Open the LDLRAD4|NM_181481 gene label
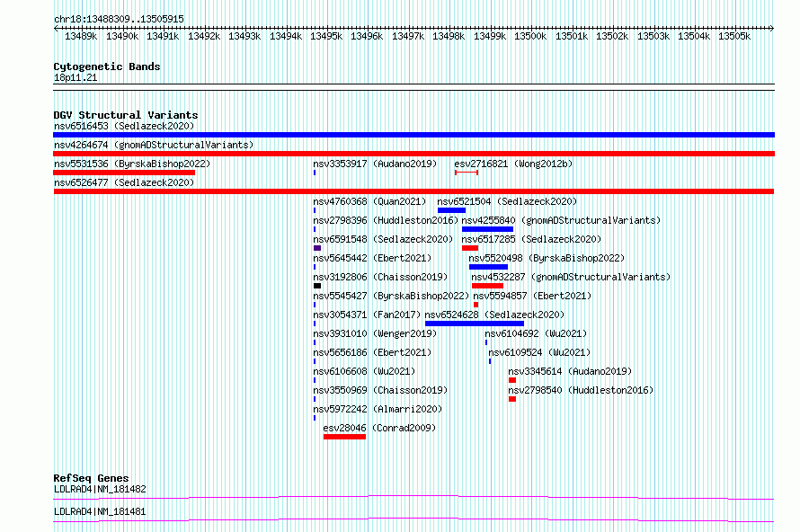 [x=100, y=511]
